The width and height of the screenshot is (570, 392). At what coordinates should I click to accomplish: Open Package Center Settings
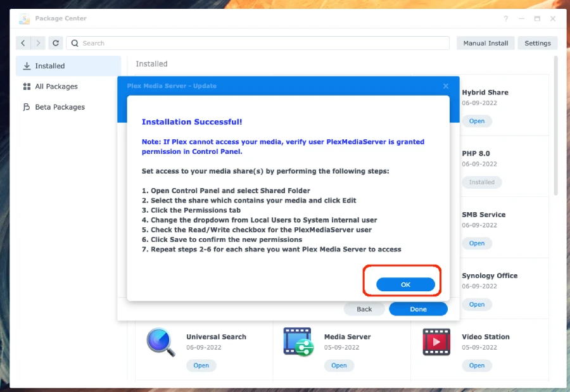click(x=537, y=43)
